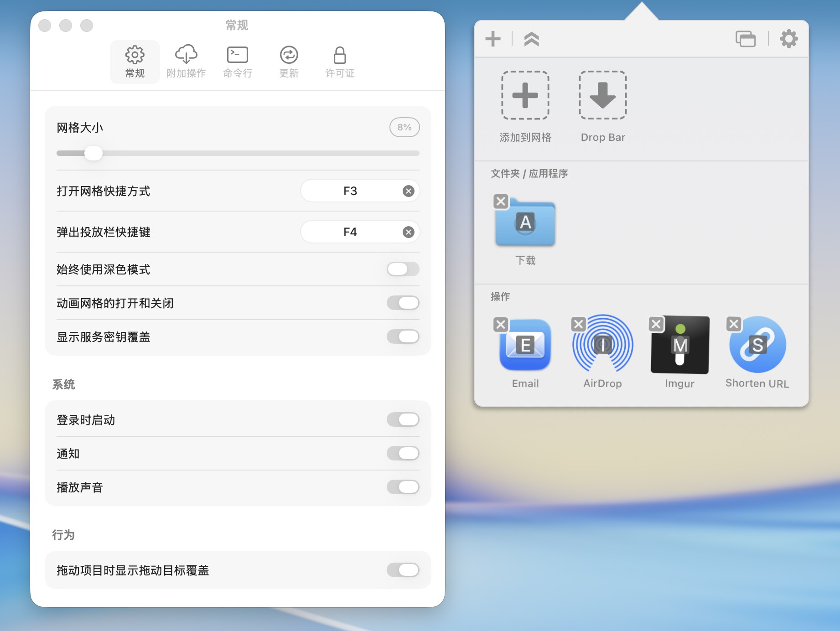The height and width of the screenshot is (631, 840).
Task: Toggle 始终使用深色模式 switch
Action: coord(403,269)
